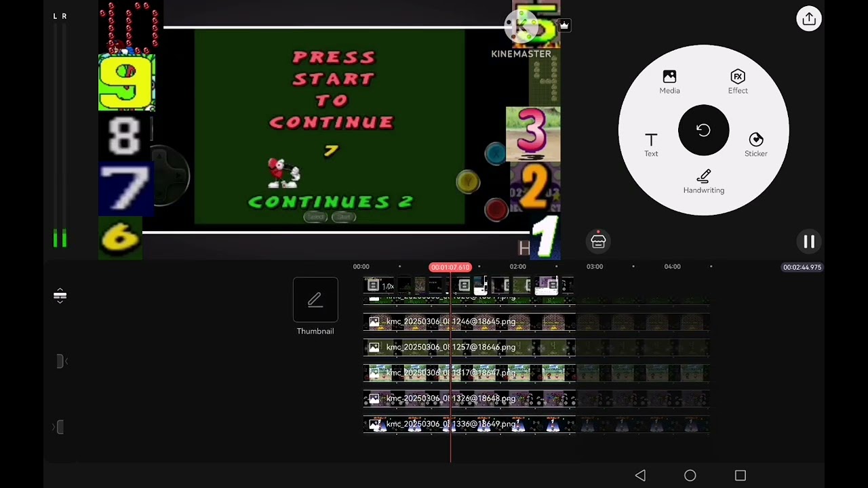Pause playback with the pause button
This screenshot has width=868, height=488.
(x=809, y=241)
